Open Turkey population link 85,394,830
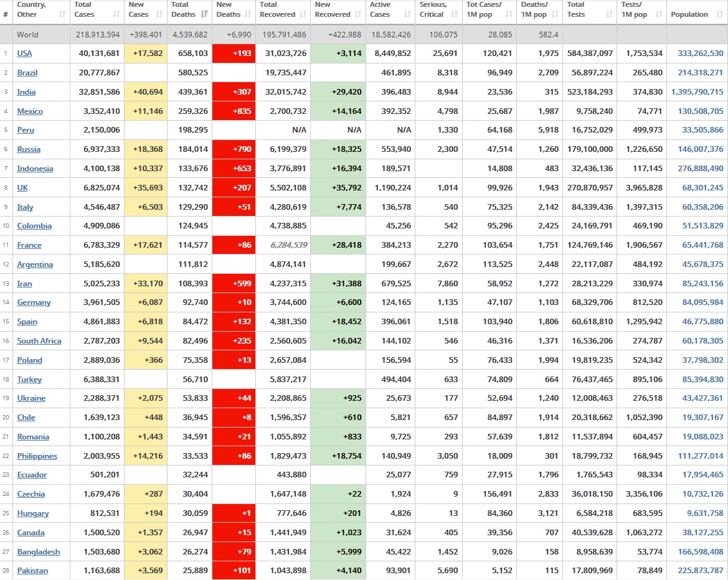This screenshot has height=580, width=728. [x=702, y=380]
